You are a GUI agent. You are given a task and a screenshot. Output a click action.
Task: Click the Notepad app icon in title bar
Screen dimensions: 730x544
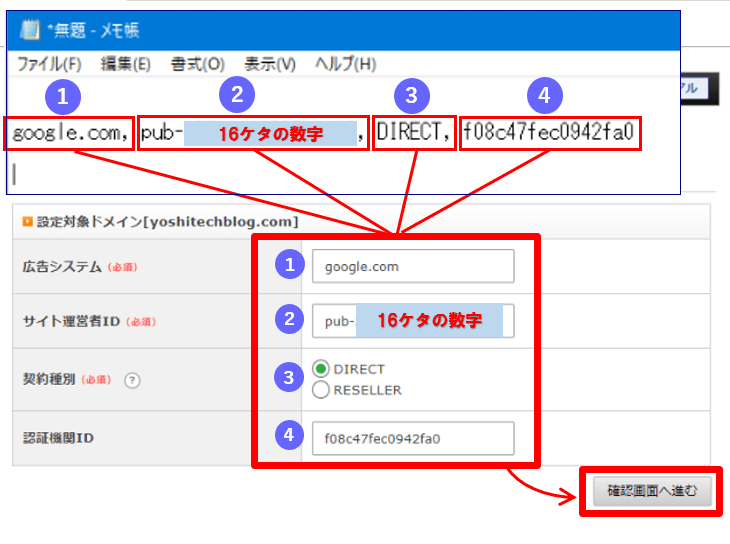30,30
